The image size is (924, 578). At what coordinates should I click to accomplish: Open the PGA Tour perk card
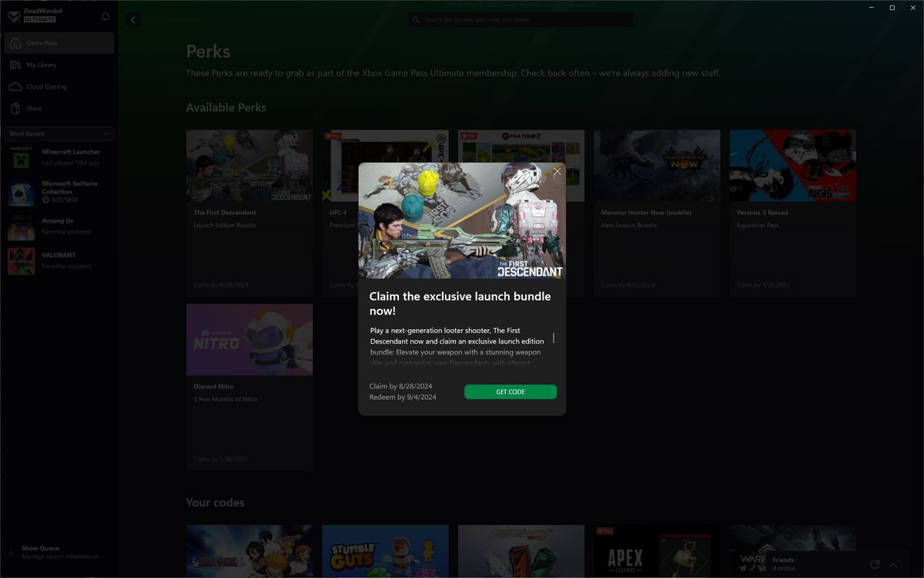click(x=521, y=146)
